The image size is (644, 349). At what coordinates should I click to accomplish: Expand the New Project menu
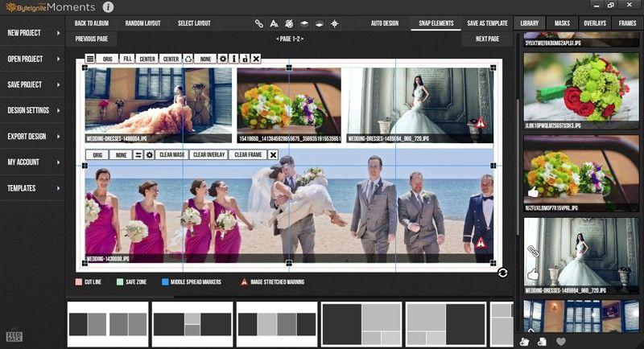(x=32, y=33)
